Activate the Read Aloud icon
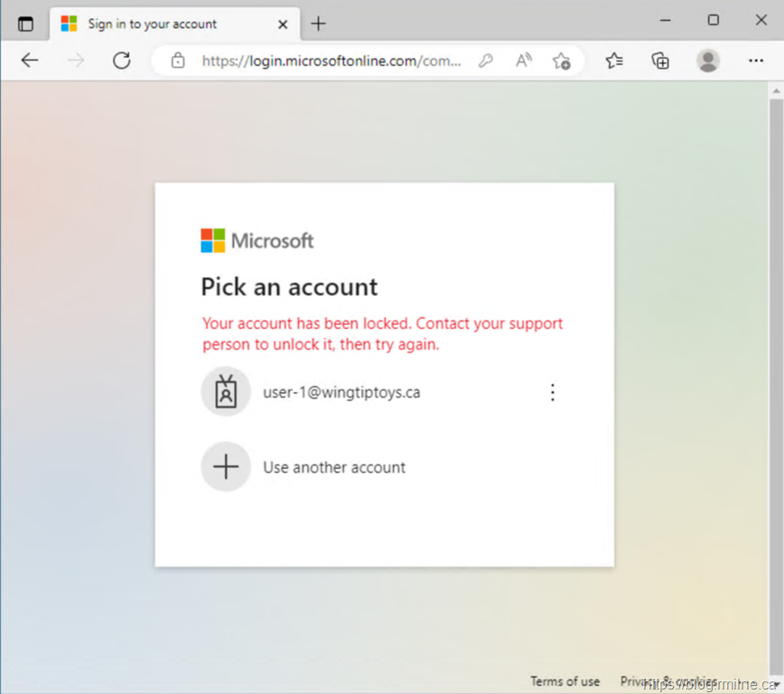 coord(523,61)
